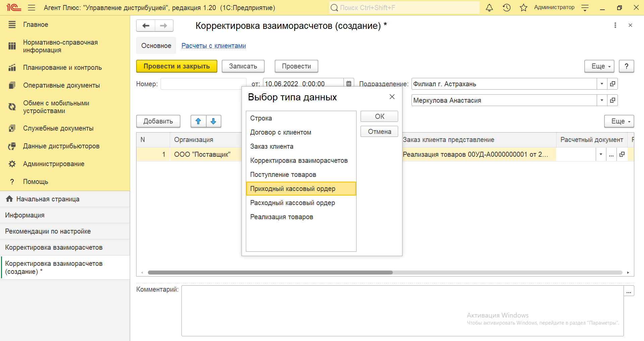
Task: Open history clock icon
Action: tap(506, 7)
